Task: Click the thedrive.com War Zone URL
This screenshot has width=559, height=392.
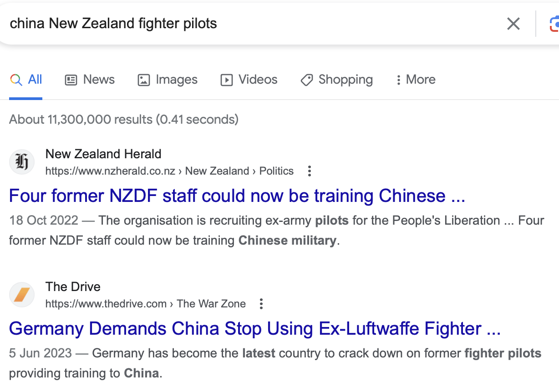Action: (145, 304)
